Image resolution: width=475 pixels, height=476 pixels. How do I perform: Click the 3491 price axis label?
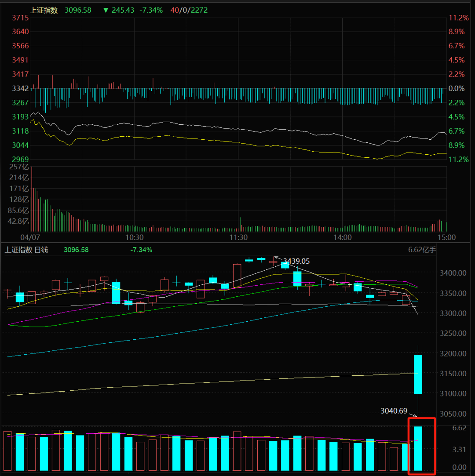[x=20, y=60]
